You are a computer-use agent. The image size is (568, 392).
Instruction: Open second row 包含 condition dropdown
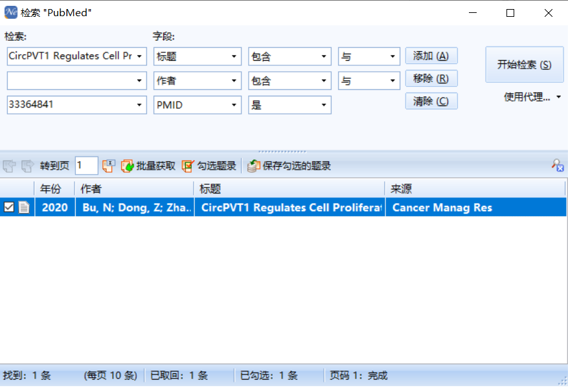[324, 81]
